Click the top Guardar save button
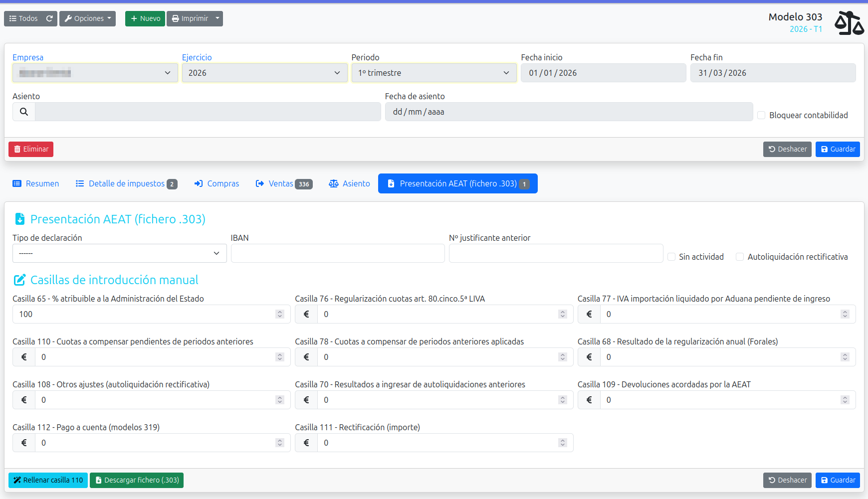This screenshot has height=499, width=868. tap(838, 149)
